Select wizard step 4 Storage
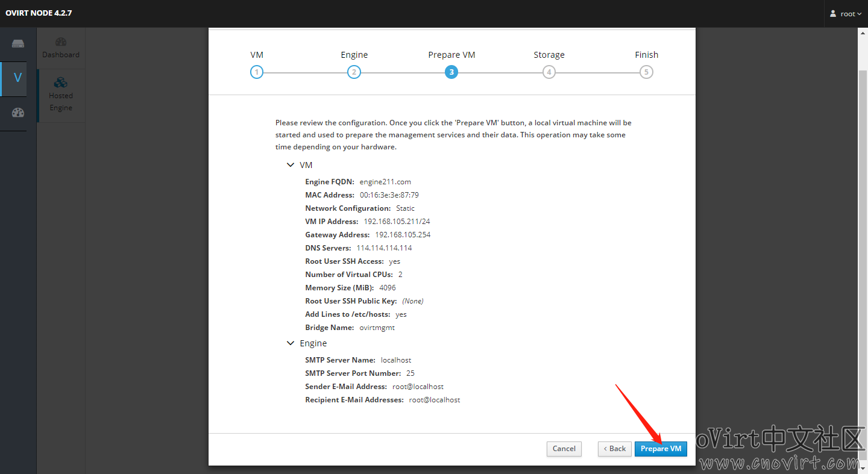 (x=549, y=72)
